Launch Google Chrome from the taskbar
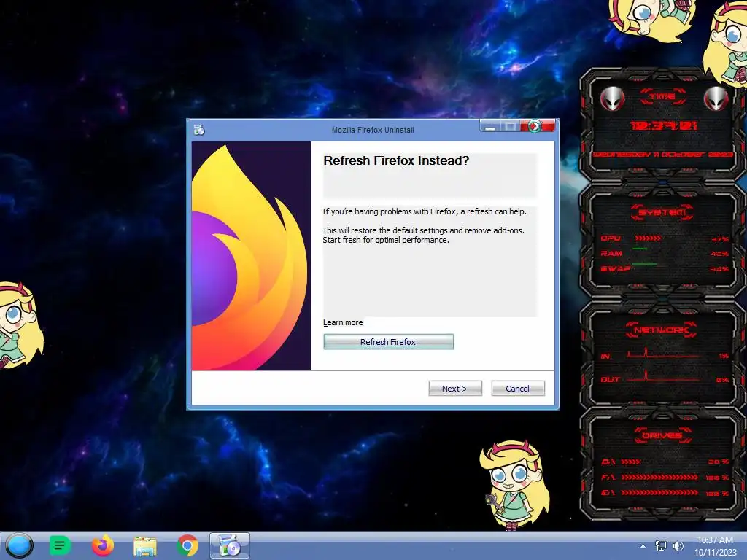This screenshot has height=560, width=747. click(187, 545)
